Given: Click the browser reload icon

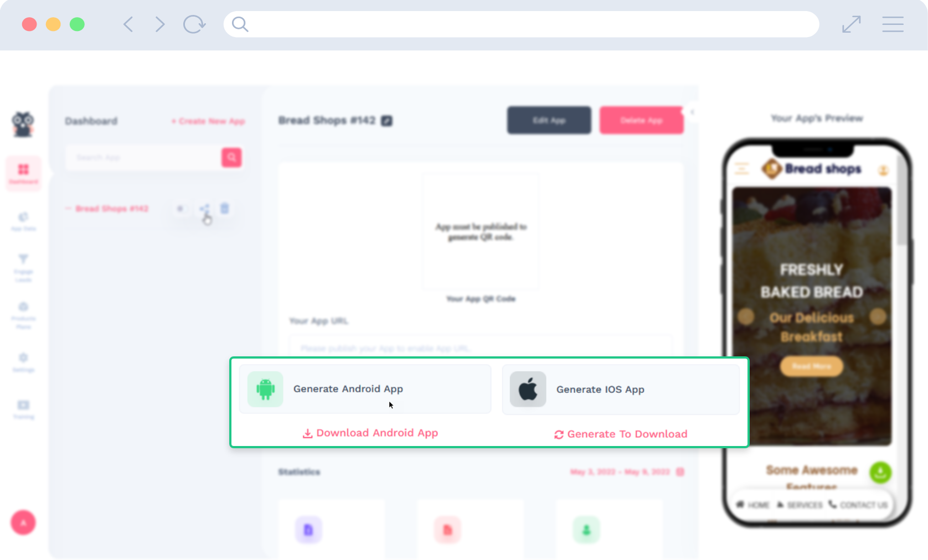Looking at the screenshot, I should [194, 24].
